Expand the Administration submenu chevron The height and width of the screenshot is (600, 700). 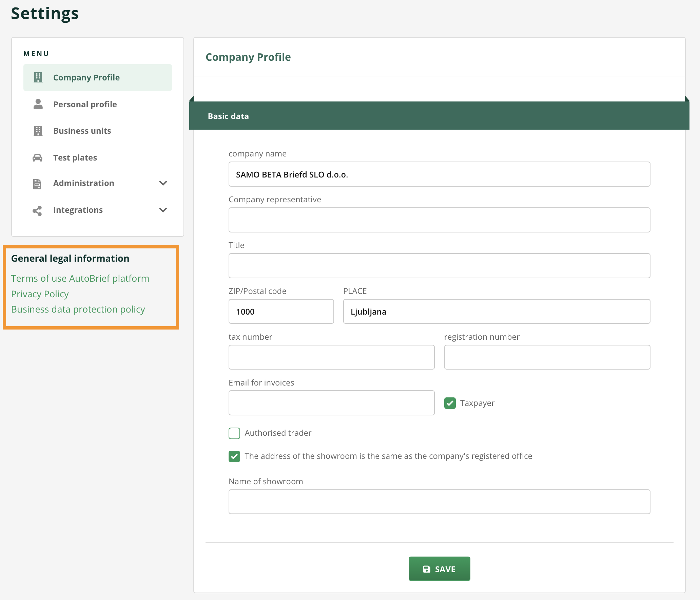pos(163,183)
